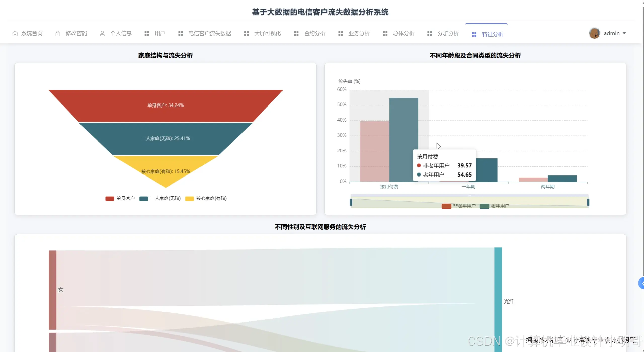The width and height of the screenshot is (644, 352).
Task: Open the admin account dropdown
Action: (x=614, y=33)
